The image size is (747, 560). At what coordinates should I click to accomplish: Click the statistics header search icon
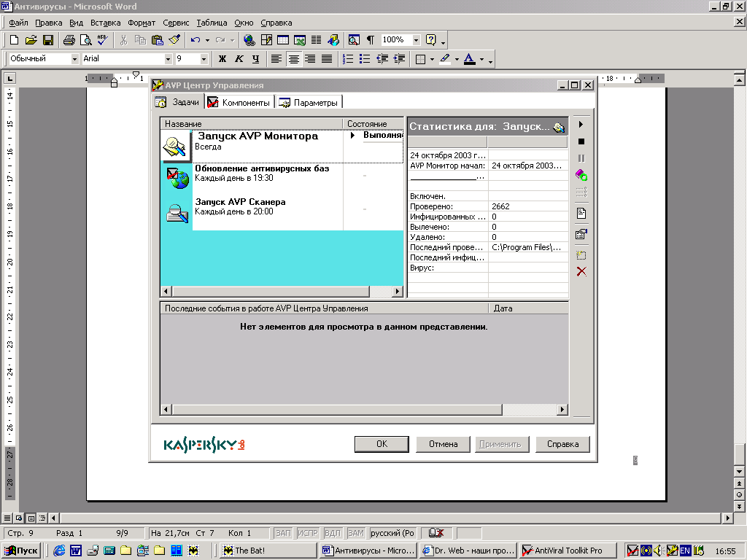point(559,127)
